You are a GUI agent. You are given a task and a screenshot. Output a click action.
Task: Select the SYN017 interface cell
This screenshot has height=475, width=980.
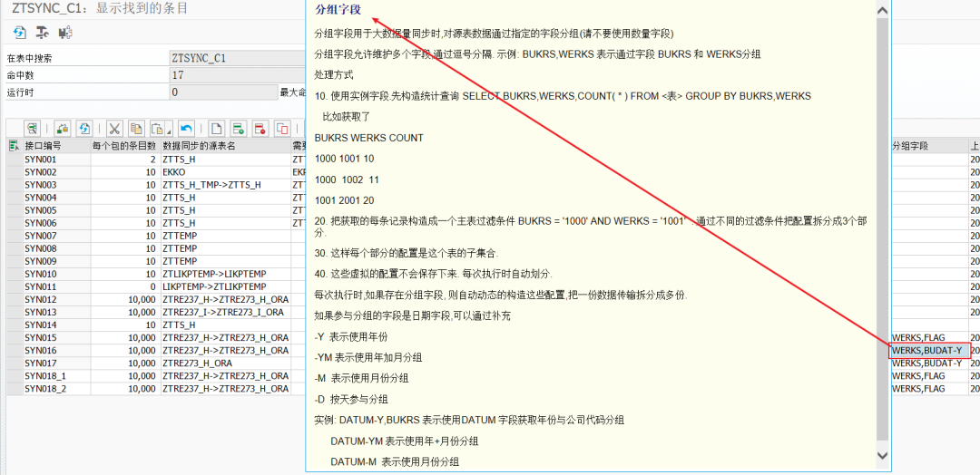(57, 364)
